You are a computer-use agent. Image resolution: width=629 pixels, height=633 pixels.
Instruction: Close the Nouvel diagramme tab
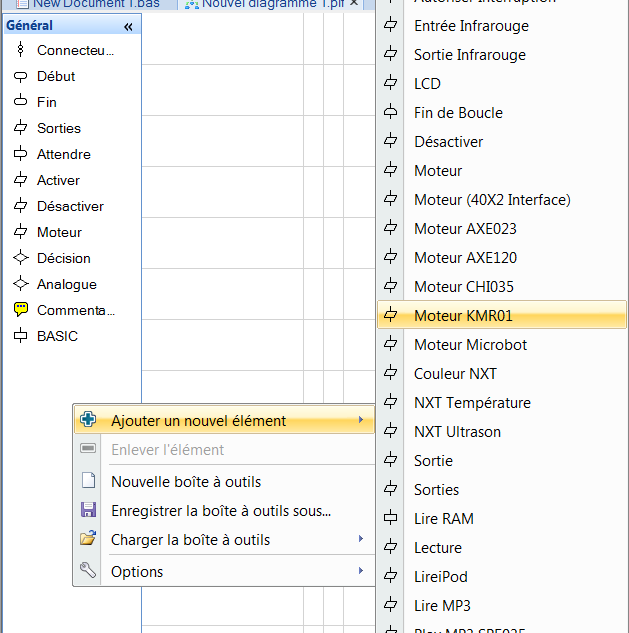click(354, 4)
